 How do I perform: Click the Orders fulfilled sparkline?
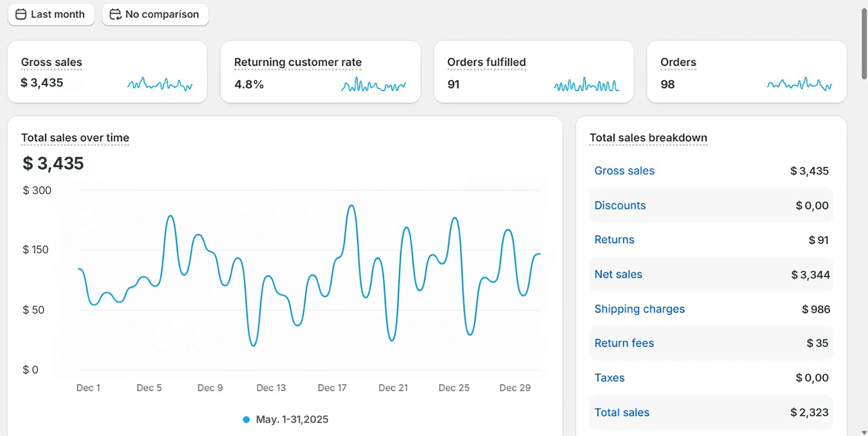[586, 85]
